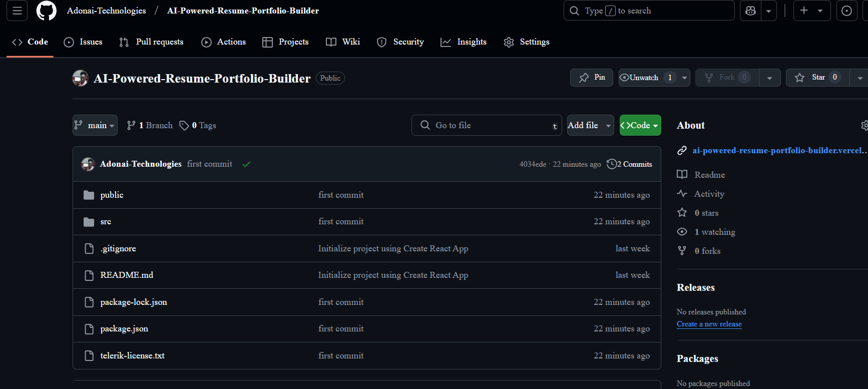Open the vercel website link in About
Screen dimensions: 868x389
[x=779, y=151]
